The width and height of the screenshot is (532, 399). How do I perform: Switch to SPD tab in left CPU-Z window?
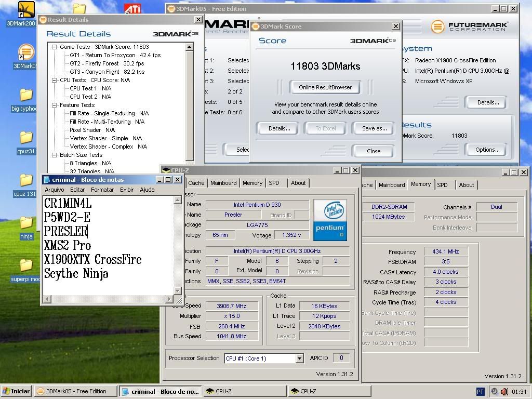click(x=274, y=183)
